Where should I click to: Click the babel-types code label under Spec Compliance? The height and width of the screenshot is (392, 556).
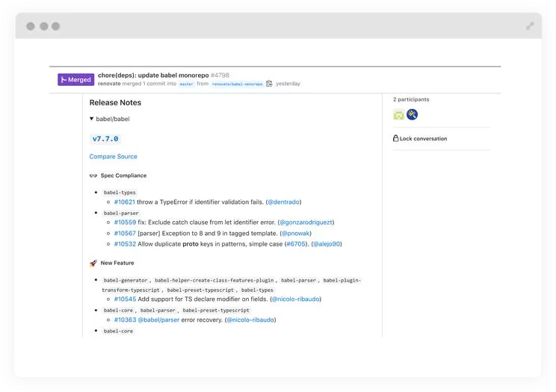120,193
